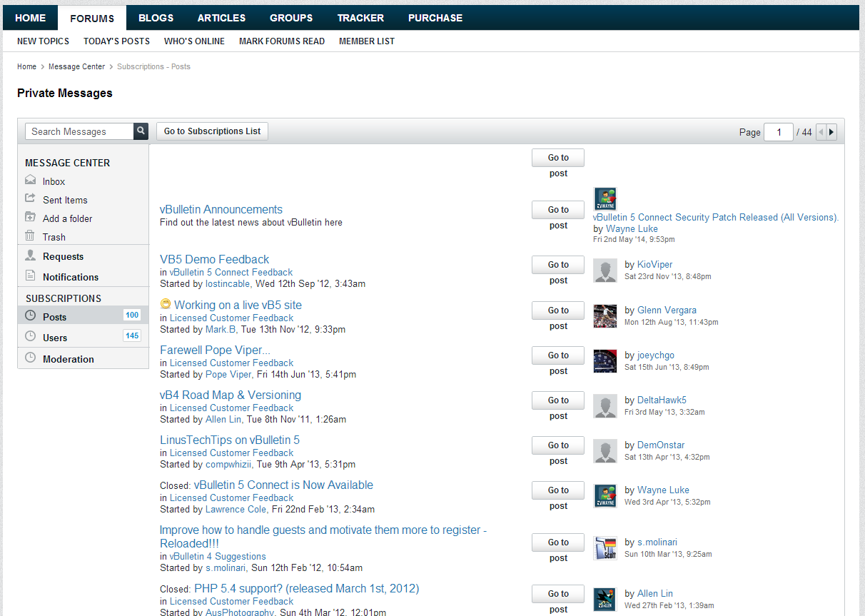Select Add a folder
865x616 pixels.
(67, 218)
